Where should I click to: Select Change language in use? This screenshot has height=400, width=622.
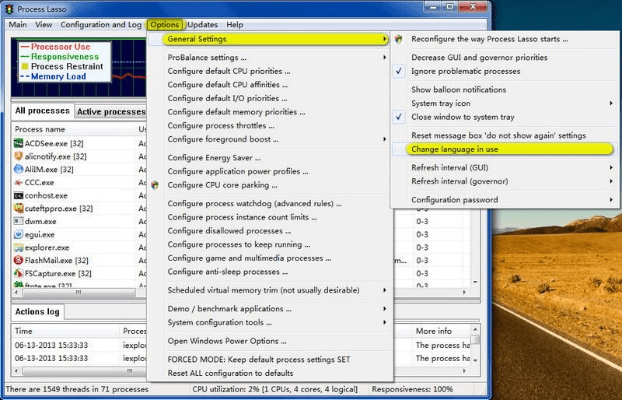point(462,148)
